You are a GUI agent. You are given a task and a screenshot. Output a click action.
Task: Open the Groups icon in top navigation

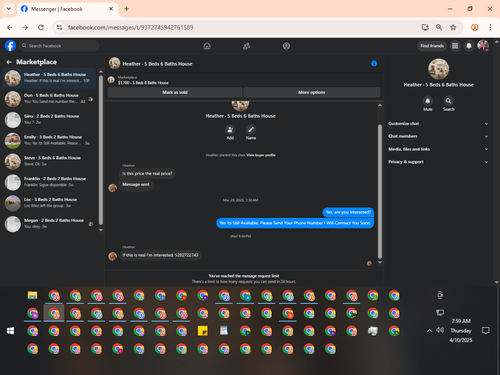click(x=286, y=46)
